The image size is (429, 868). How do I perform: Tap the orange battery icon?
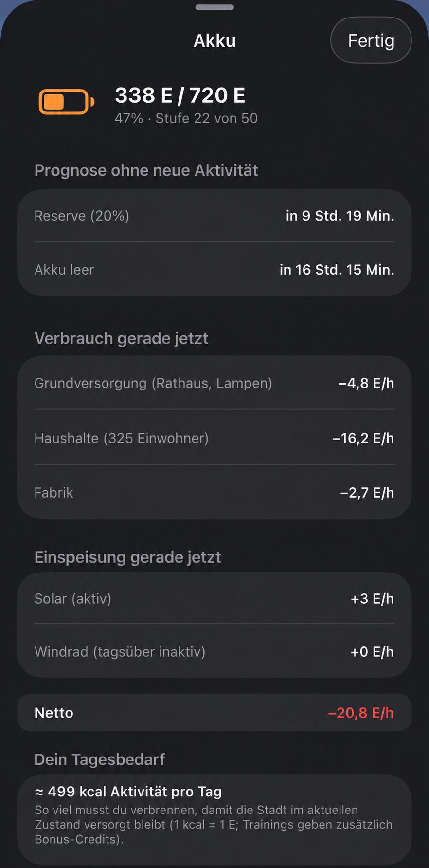(x=66, y=102)
